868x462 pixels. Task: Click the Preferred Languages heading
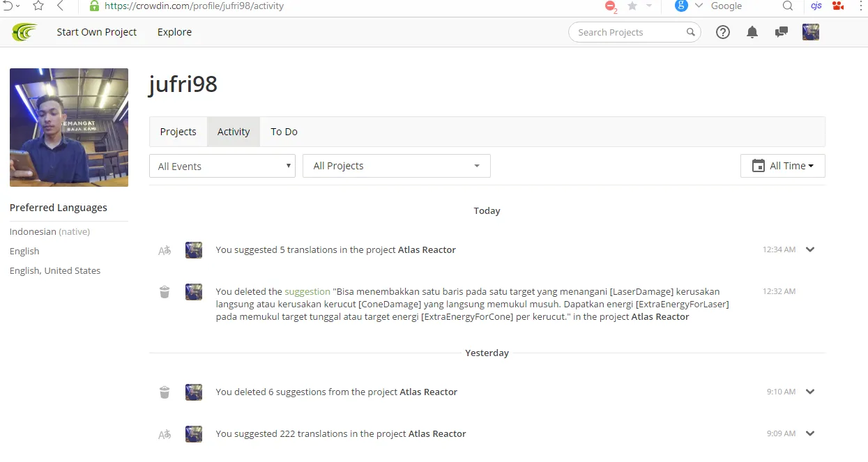tap(59, 208)
